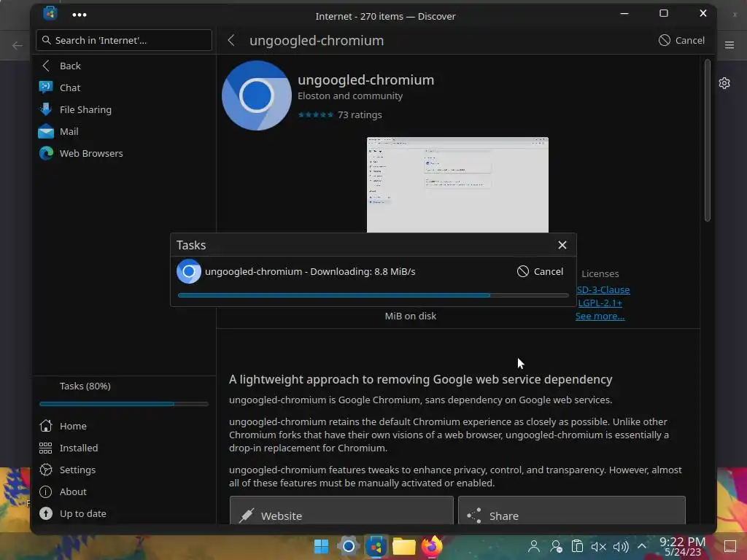Click the Tasks (80%) sidebar progress bar
The width and height of the screenshot is (747, 560).
click(124, 404)
